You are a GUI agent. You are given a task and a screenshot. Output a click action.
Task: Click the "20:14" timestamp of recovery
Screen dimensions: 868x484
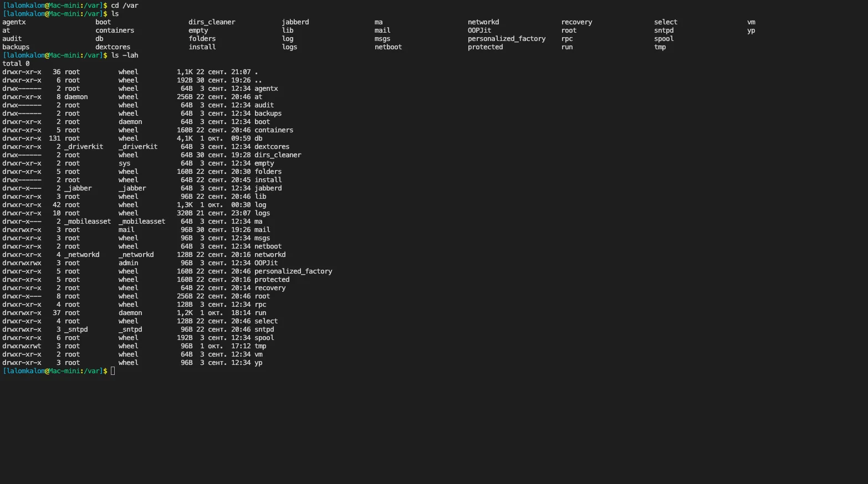pyautogui.click(x=241, y=288)
